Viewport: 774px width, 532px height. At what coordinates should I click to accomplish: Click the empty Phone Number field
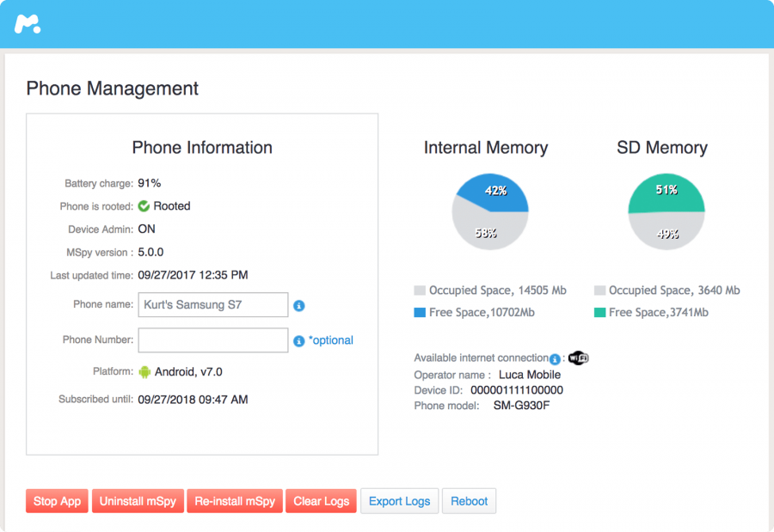(212, 340)
